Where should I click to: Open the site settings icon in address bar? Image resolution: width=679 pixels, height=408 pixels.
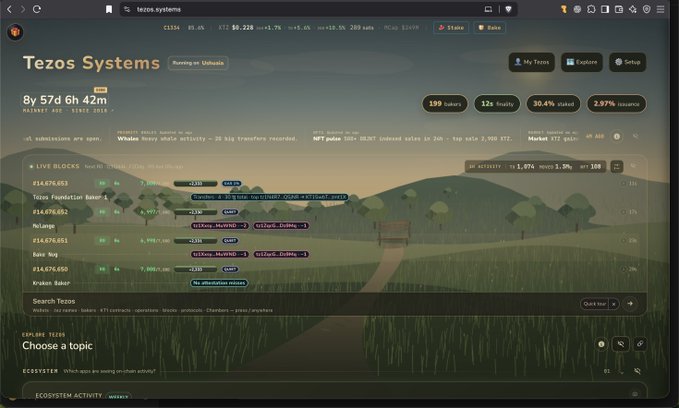(x=127, y=9)
